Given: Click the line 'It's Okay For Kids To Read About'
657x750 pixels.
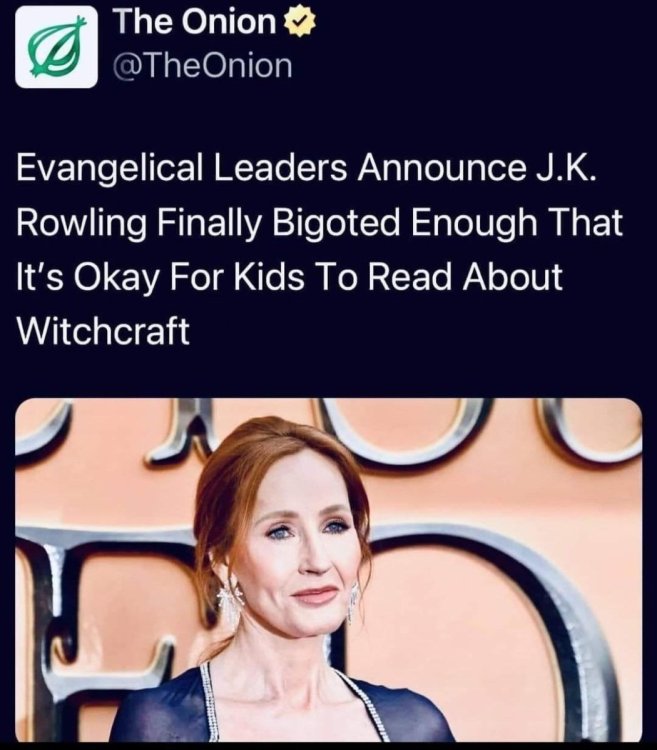Looking at the screenshot, I should coord(290,277).
